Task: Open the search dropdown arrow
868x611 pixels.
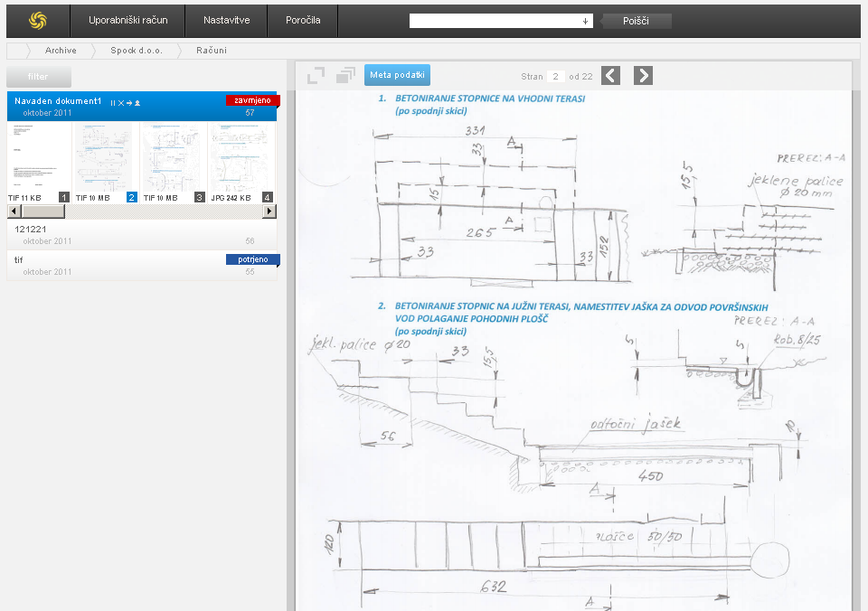Action: 585,21
